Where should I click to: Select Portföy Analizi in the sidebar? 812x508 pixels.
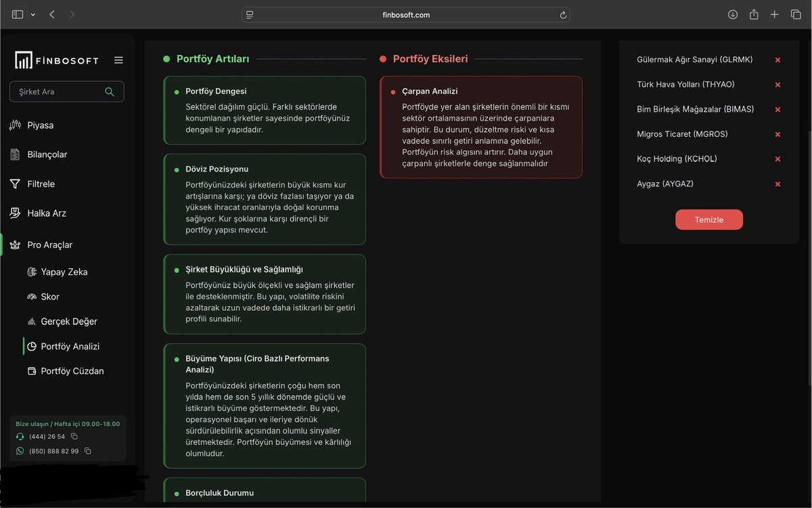tap(70, 346)
